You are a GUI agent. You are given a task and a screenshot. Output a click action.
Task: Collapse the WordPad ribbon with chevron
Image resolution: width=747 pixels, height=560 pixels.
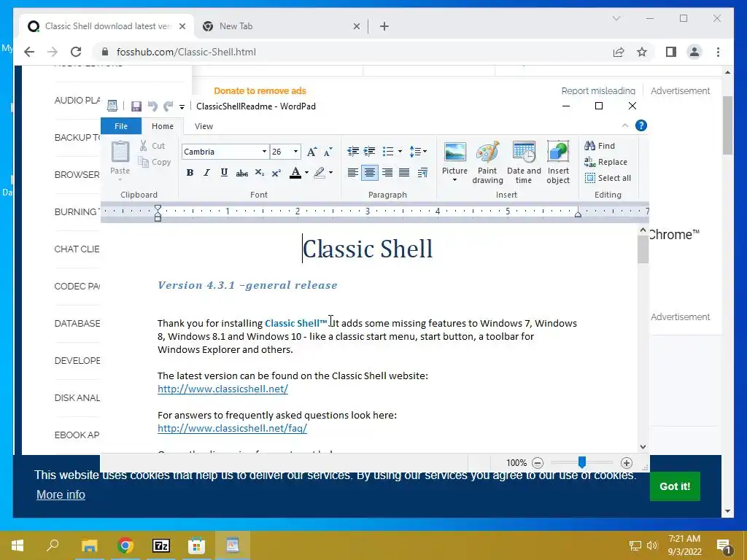[x=625, y=125]
